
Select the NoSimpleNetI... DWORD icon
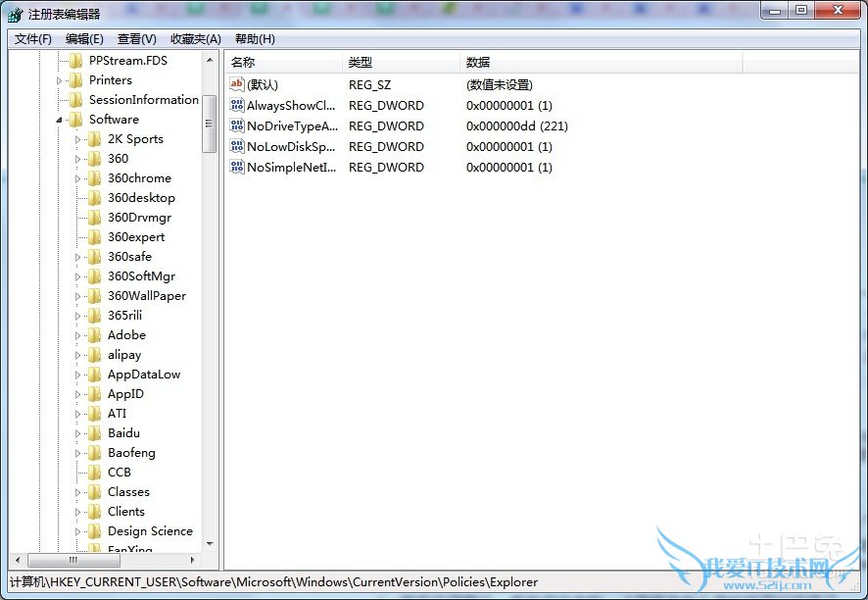pyautogui.click(x=237, y=167)
